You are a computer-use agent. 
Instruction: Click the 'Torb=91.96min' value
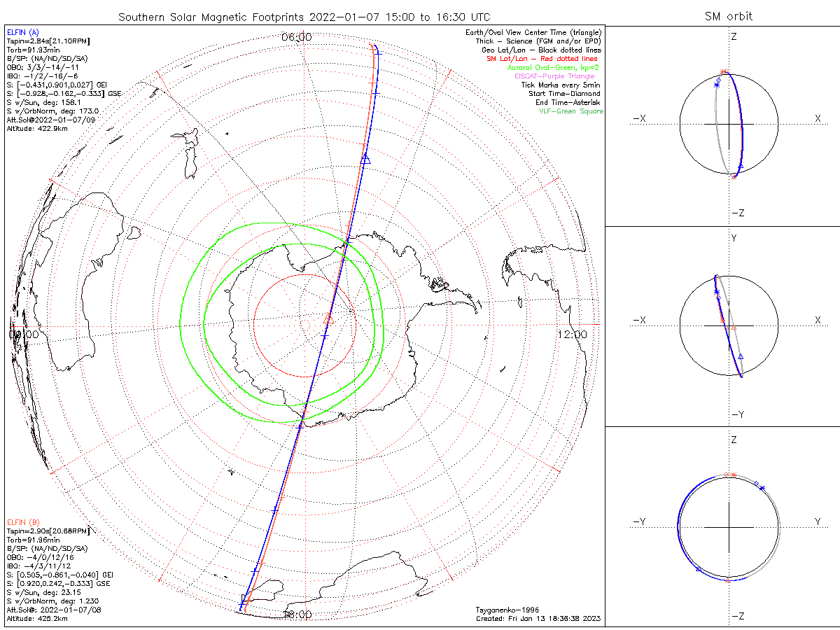(32, 540)
